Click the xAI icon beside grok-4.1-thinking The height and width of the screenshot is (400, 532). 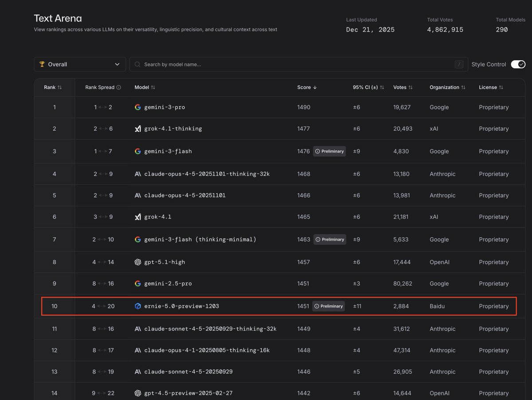point(138,129)
